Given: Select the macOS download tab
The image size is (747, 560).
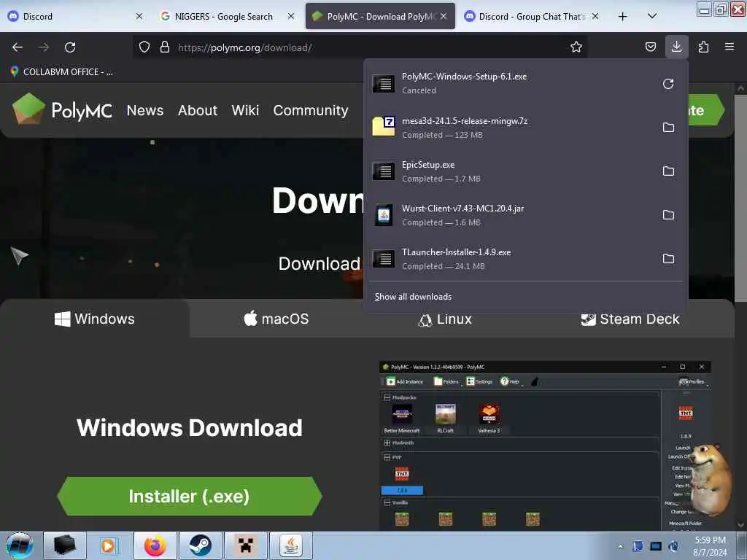Looking at the screenshot, I should tap(276, 319).
